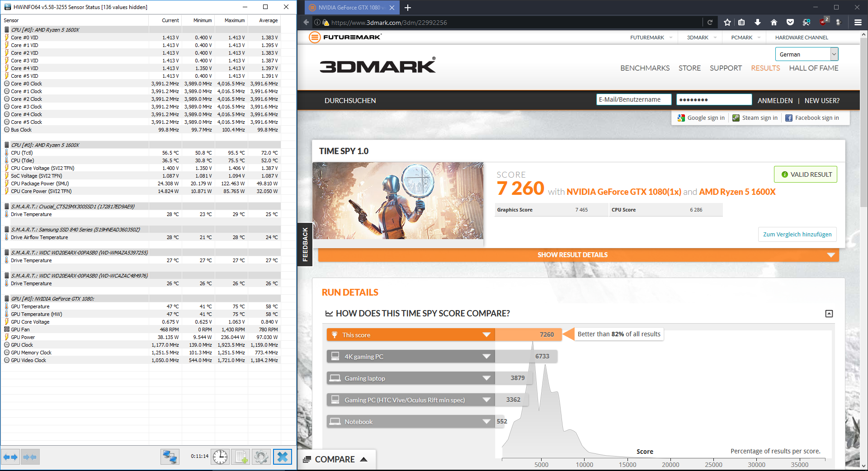Click HWiNFO blue X close-sensors button
Image resolution: width=868 pixels, height=471 pixels.
tap(283, 457)
